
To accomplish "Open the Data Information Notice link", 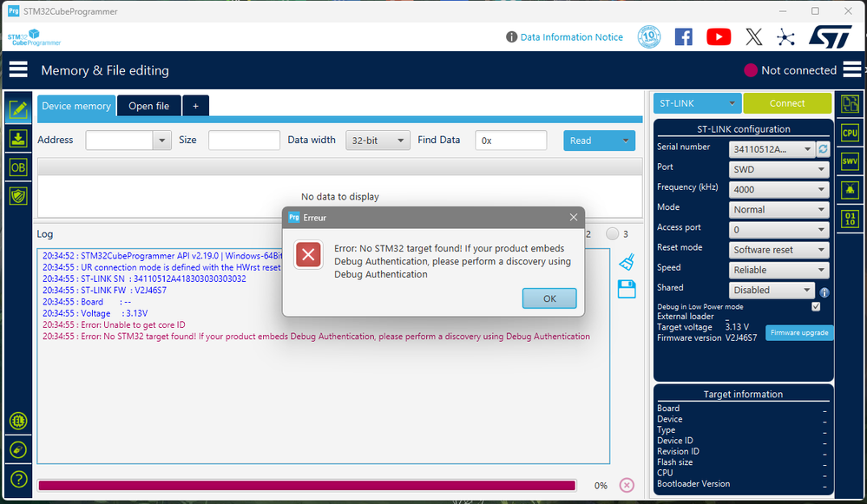I will click(x=571, y=37).
